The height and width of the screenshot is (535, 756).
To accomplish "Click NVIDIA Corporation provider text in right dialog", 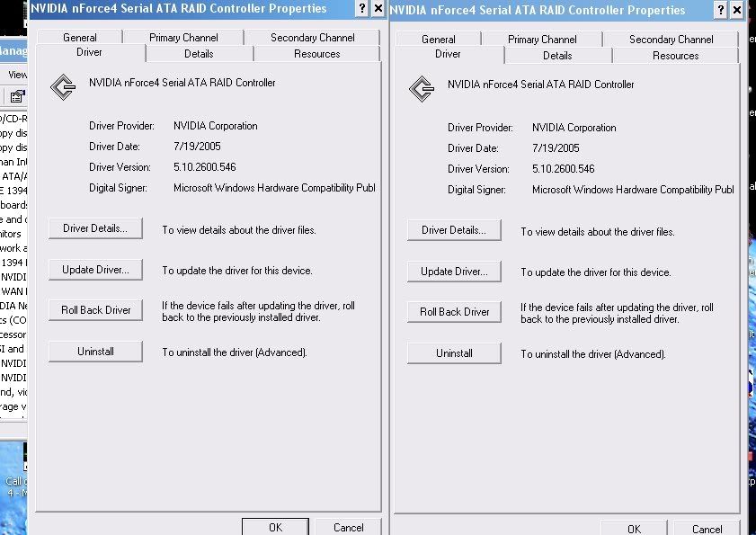I will pos(574,128).
